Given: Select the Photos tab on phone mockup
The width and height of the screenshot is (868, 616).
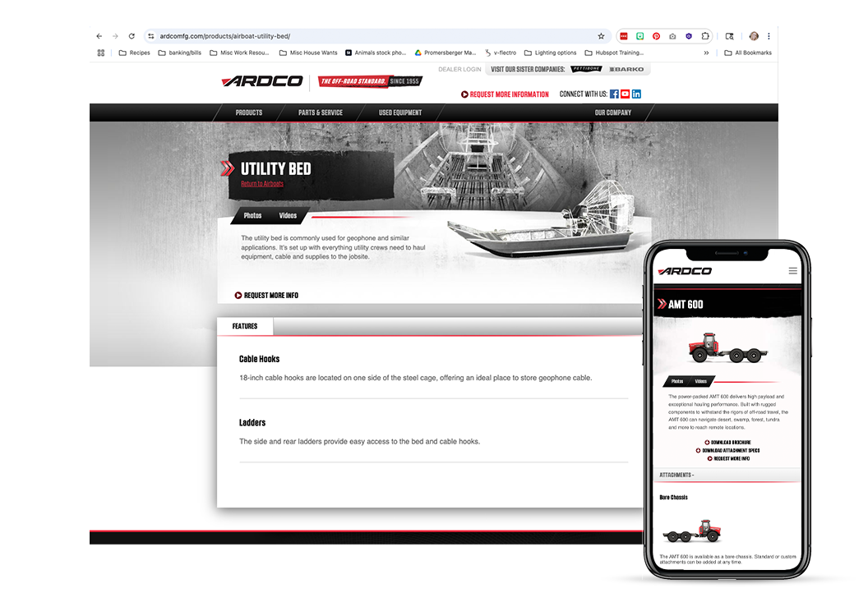Looking at the screenshot, I should pyautogui.click(x=677, y=382).
